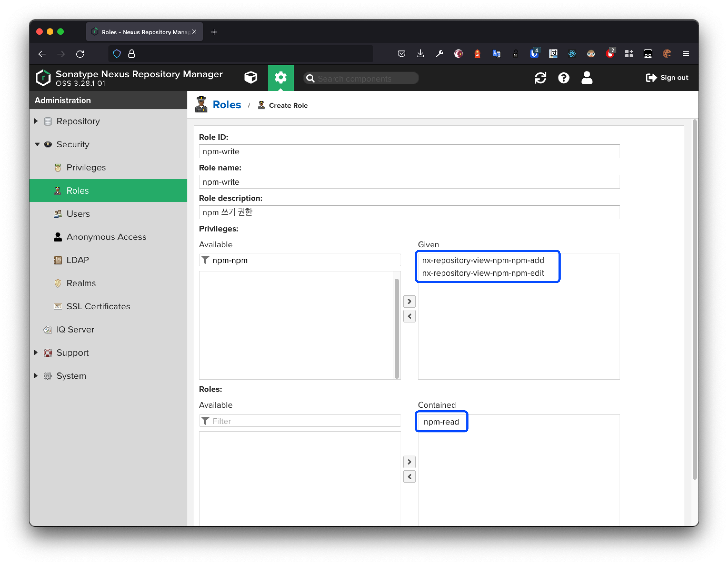The height and width of the screenshot is (565, 728).
Task: Click the wrench developer tools icon
Action: click(x=439, y=54)
